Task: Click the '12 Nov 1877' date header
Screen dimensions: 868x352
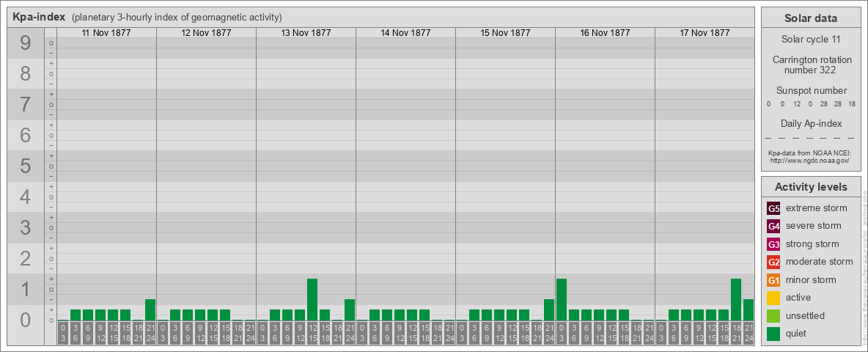Action: click(206, 33)
